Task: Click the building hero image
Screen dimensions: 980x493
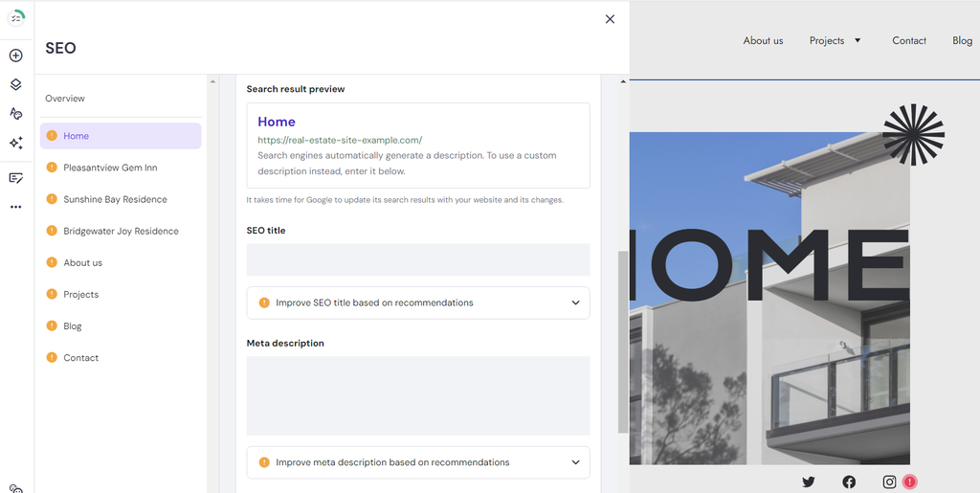Action: coord(769,298)
